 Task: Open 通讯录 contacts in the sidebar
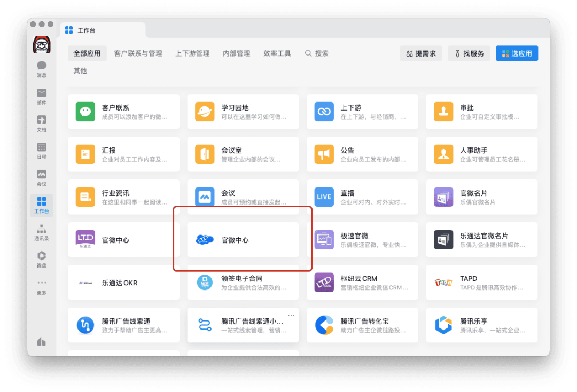tap(42, 232)
